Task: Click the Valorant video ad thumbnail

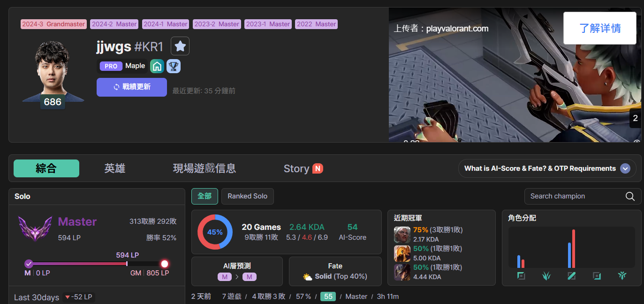Action: point(515,75)
